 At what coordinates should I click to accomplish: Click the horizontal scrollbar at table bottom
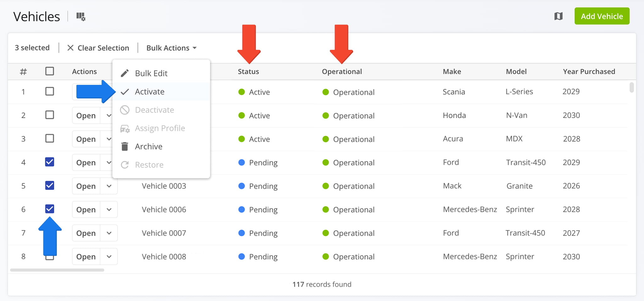click(x=57, y=270)
